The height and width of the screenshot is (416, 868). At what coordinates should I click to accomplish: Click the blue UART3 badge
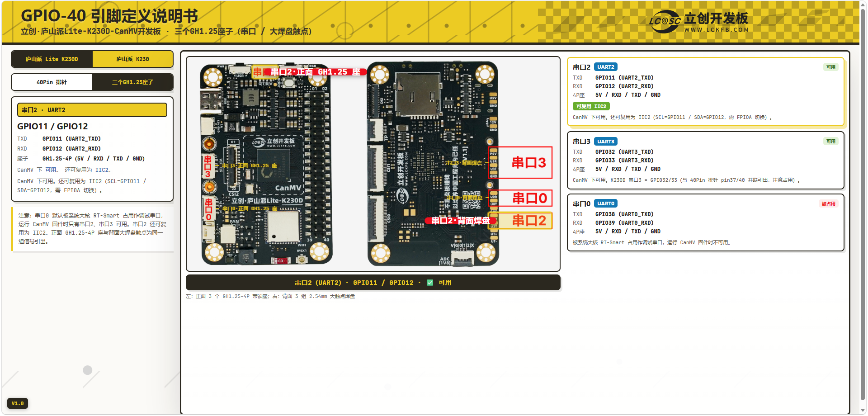[x=606, y=142]
